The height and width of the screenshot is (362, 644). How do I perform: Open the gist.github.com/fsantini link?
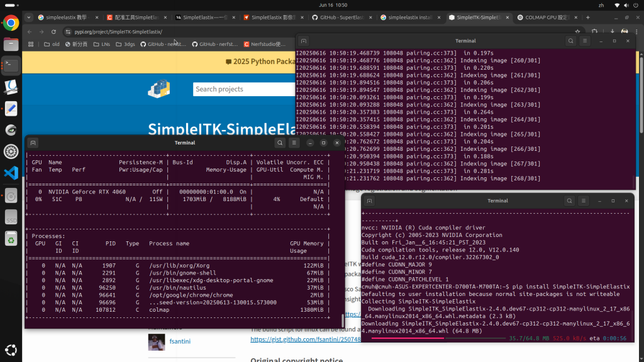(x=306, y=339)
